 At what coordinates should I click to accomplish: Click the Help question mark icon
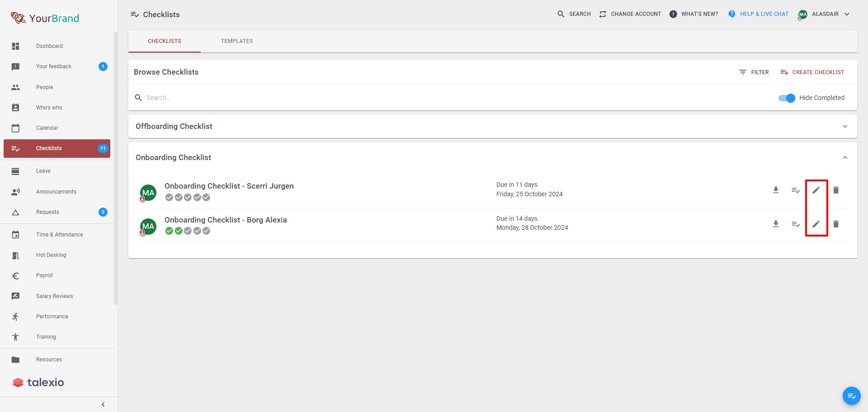(732, 14)
